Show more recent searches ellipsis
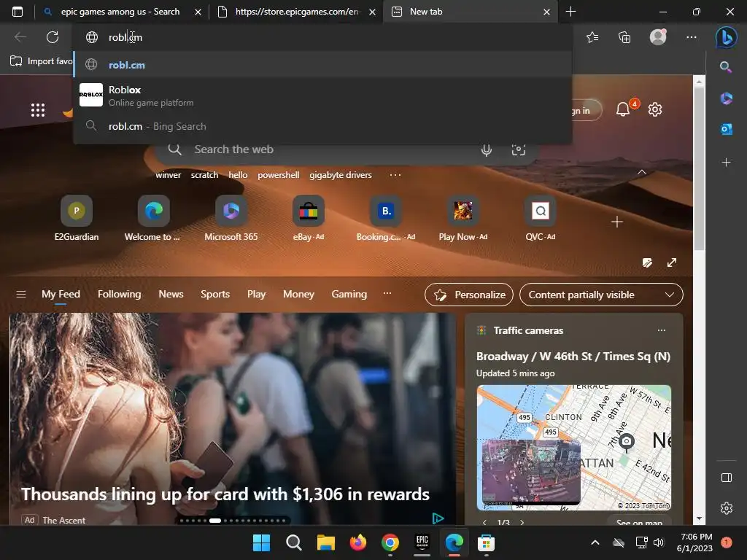Viewport: 747px width, 560px height. [395, 175]
